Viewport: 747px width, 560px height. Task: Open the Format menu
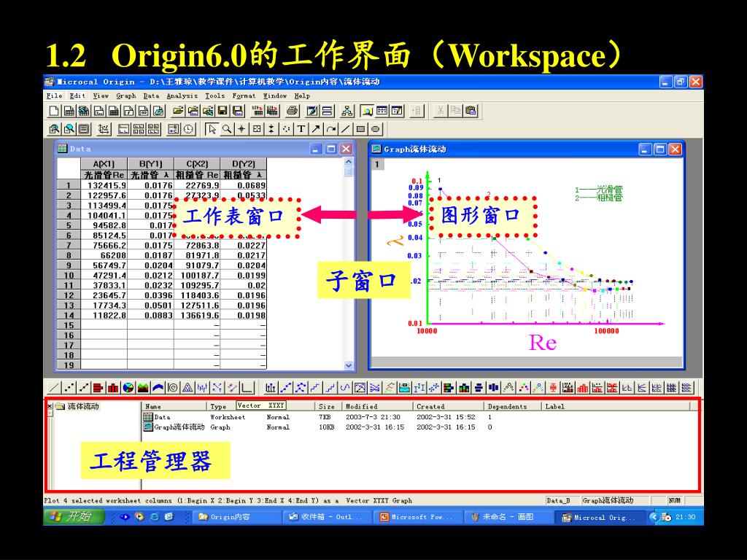tap(244, 96)
